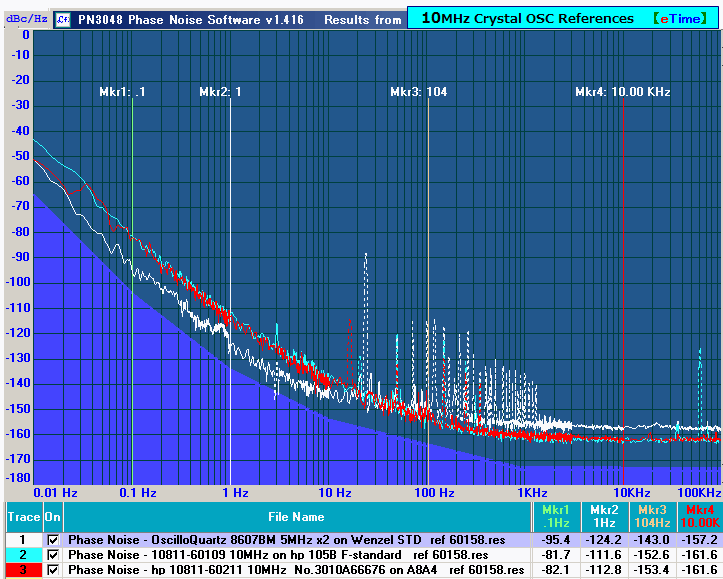Image resolution: width=723 pixels, height=579 pixels.
Task: Click the Mkr3: 104 marker label
Action: coord(418,92)
